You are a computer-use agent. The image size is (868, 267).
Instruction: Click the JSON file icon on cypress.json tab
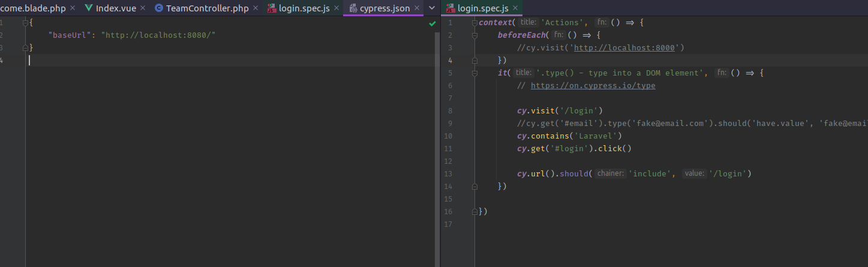click(352, 8)
